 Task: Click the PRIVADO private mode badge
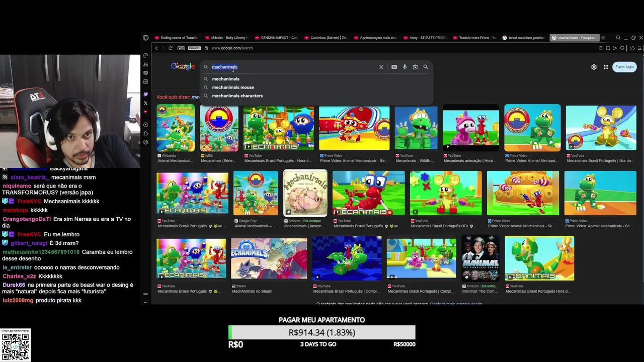click(194, 48)
